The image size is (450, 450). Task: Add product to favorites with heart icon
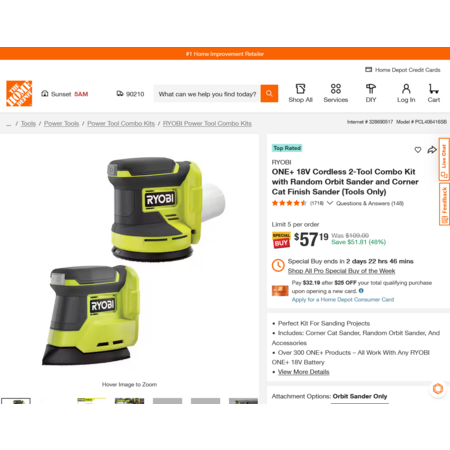[418, 150]
